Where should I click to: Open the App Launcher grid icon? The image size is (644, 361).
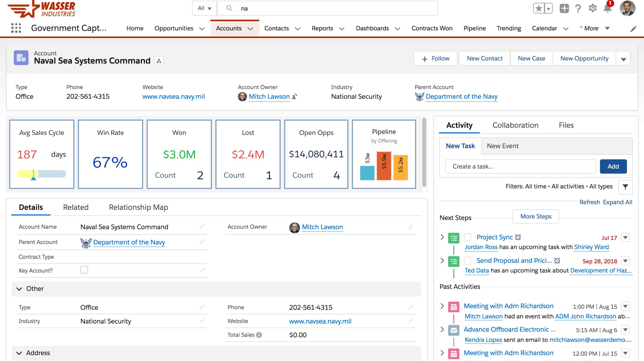click(x=16, y=28)
